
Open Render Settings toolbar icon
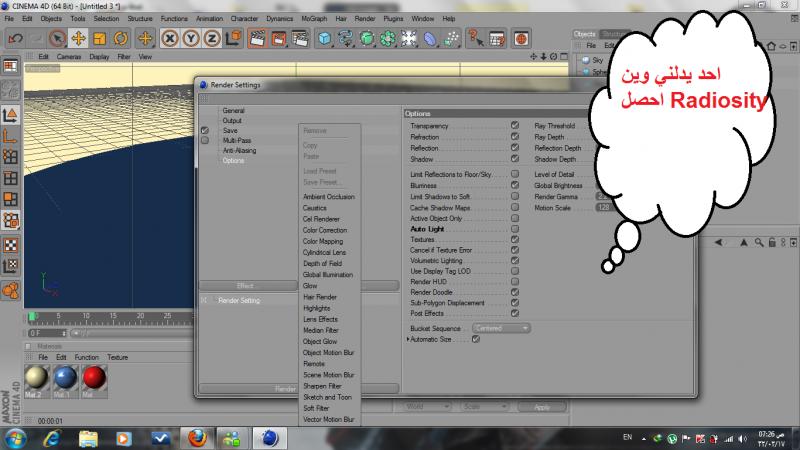coord(300,38)
